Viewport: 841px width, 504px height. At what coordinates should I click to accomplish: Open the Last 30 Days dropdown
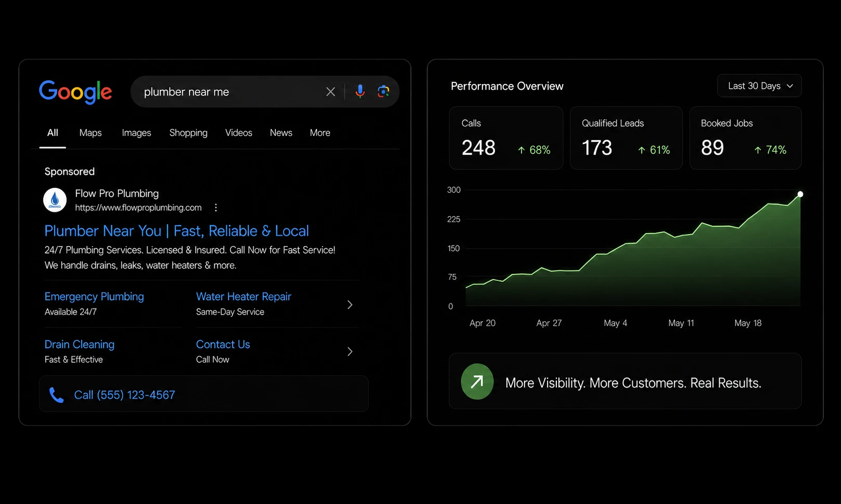tap(759, 86)
